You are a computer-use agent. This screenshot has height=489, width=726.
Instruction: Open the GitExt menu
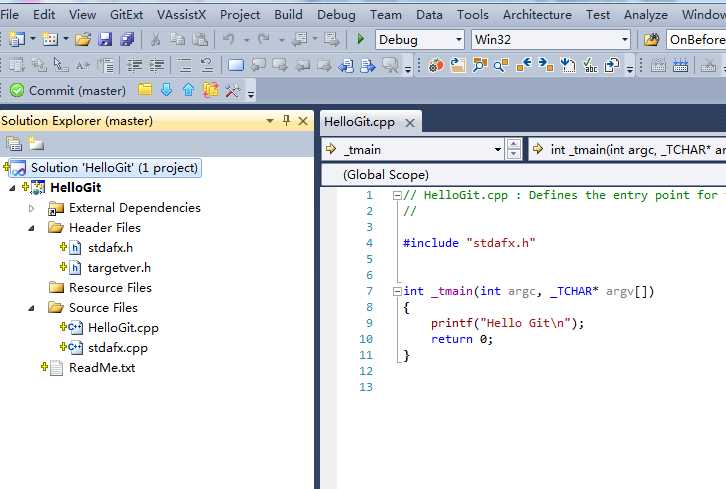click(x=126, y=15)
